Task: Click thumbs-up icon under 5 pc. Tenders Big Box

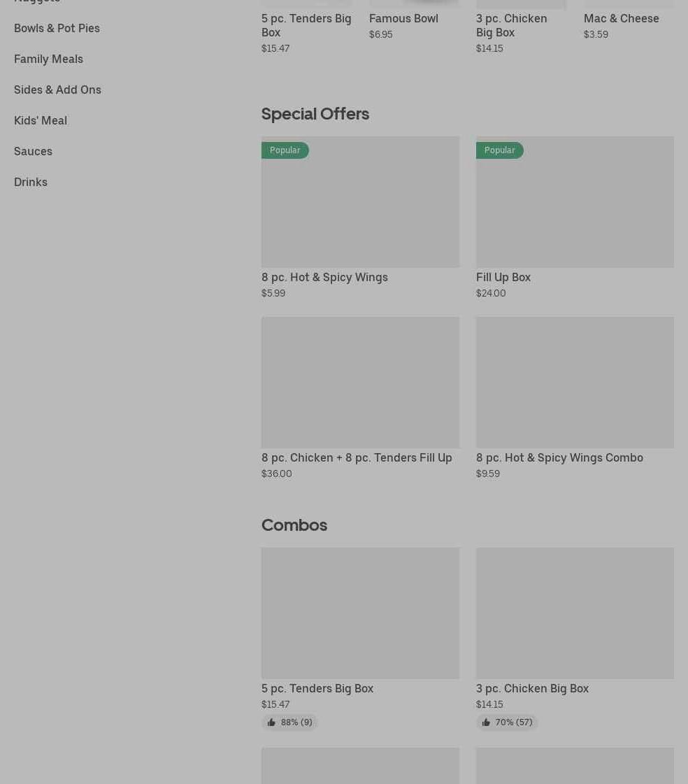Action: [x=271, y=722]
